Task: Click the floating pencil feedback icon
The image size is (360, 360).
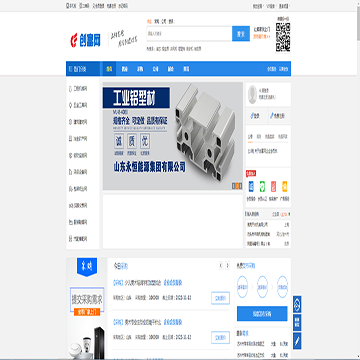Action: point(297,341)
